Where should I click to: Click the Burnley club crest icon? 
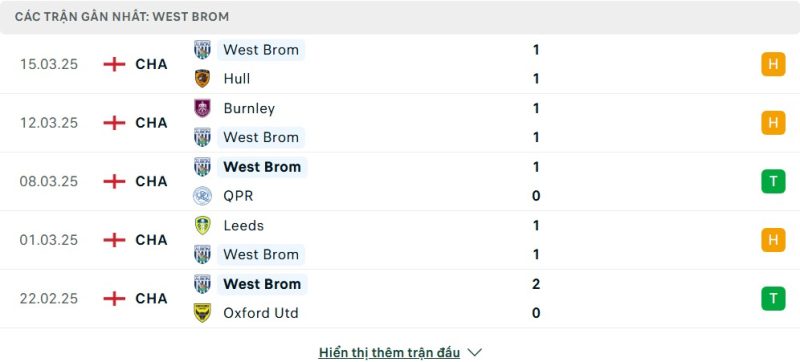[x=203, y=108]
